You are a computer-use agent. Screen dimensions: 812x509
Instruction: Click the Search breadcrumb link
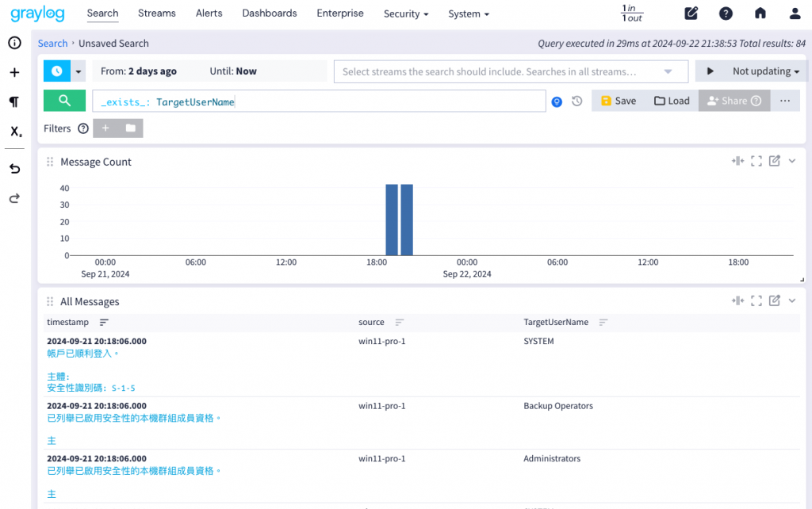[53, 44]
